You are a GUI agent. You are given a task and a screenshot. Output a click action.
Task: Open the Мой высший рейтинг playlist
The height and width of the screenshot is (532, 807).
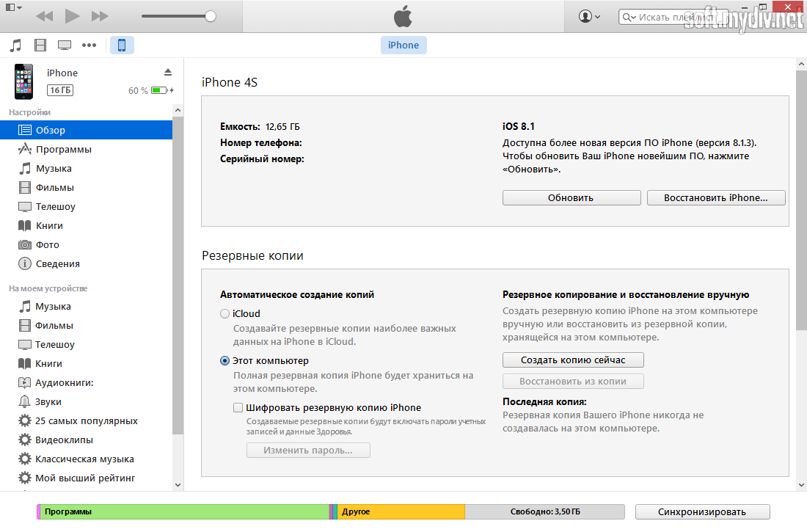[86, 478]
